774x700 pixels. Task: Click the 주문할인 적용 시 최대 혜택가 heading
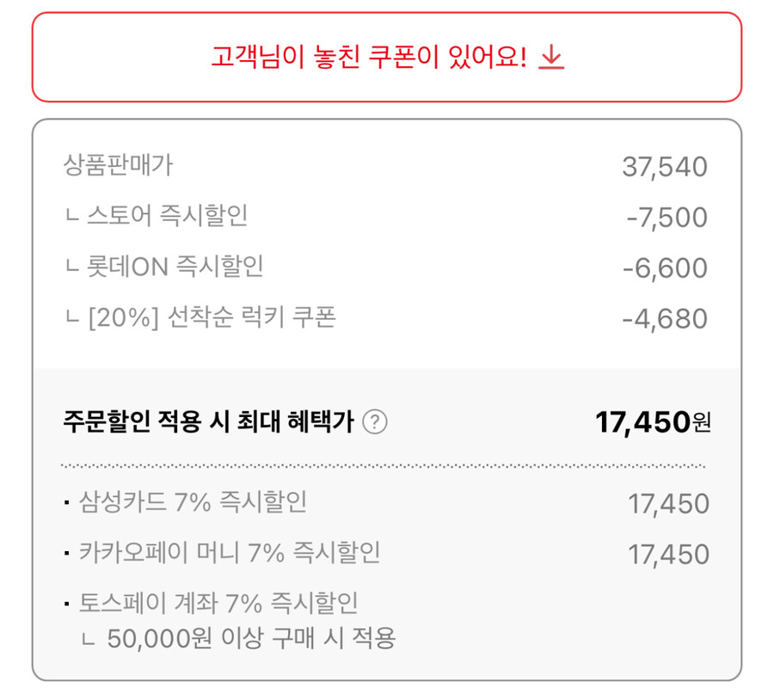point(208,422)
